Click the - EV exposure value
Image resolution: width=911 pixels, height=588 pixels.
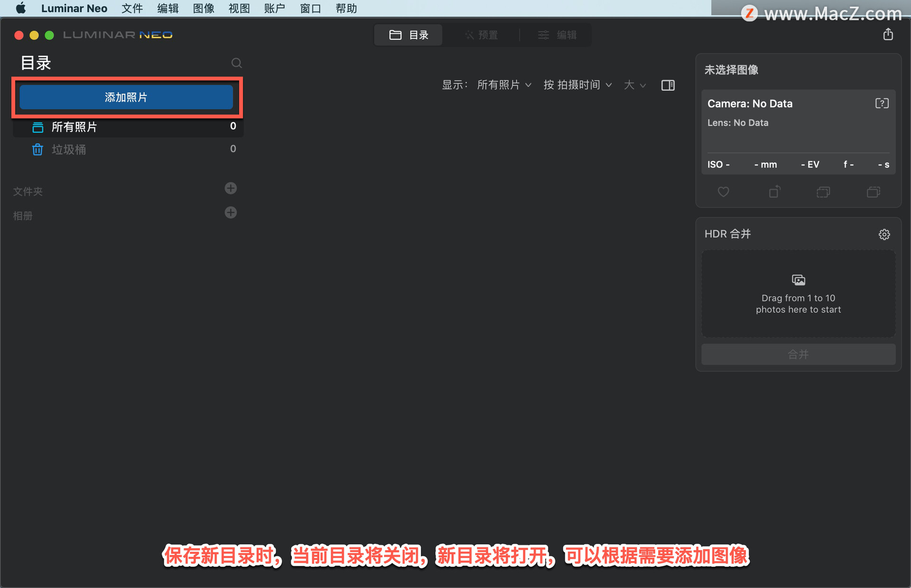pyautogui.click(x=810, y=165)
